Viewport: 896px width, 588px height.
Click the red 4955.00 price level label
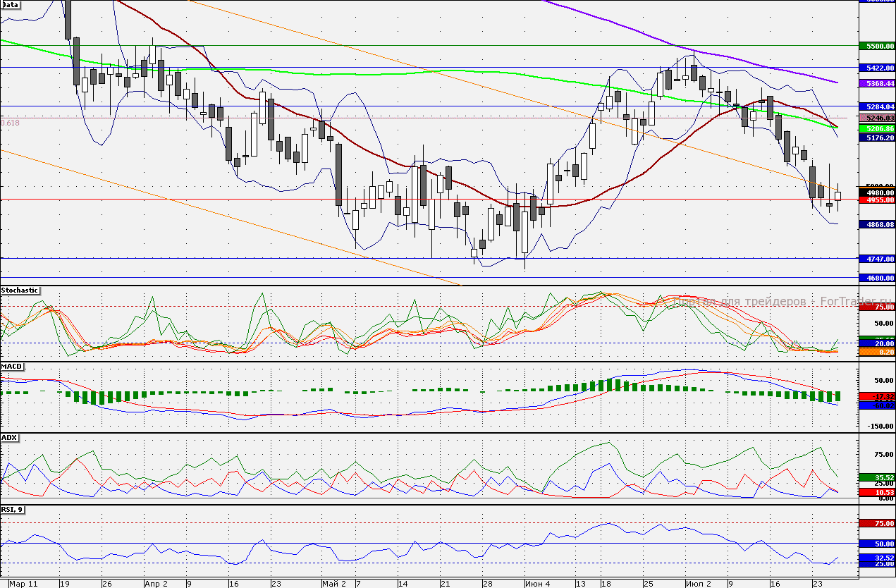(877, 200)
